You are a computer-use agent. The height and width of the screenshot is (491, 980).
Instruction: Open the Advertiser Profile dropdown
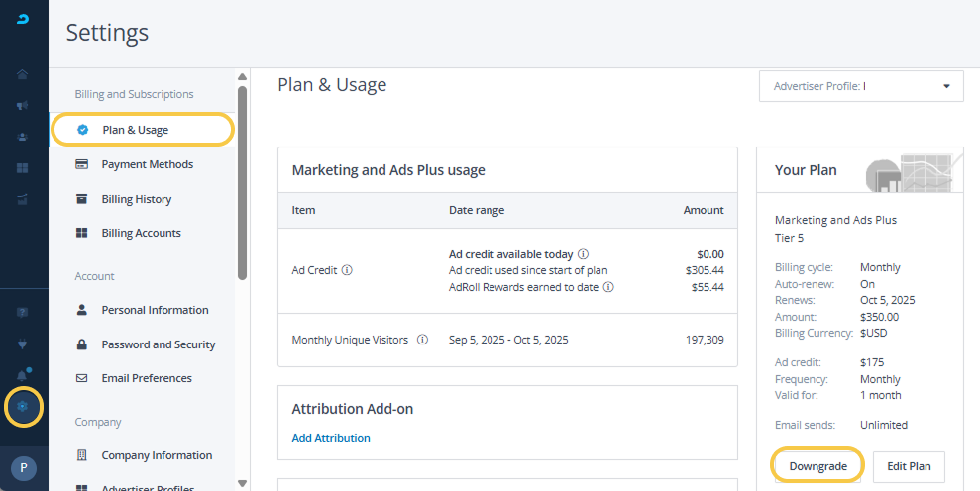(860, 86)
